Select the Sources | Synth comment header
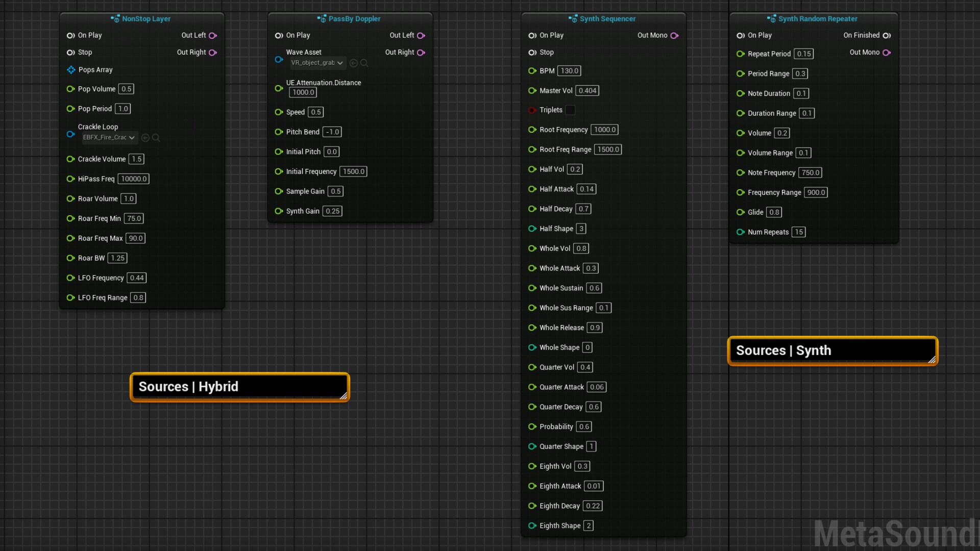The height and width of the screenshot is (551, 980). pyautogui.click(x=832, y=350)
